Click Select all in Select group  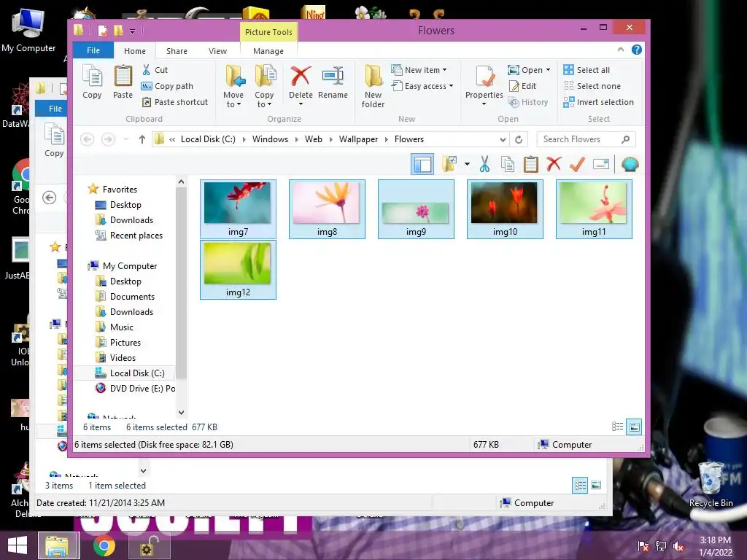tap(587, 70)
